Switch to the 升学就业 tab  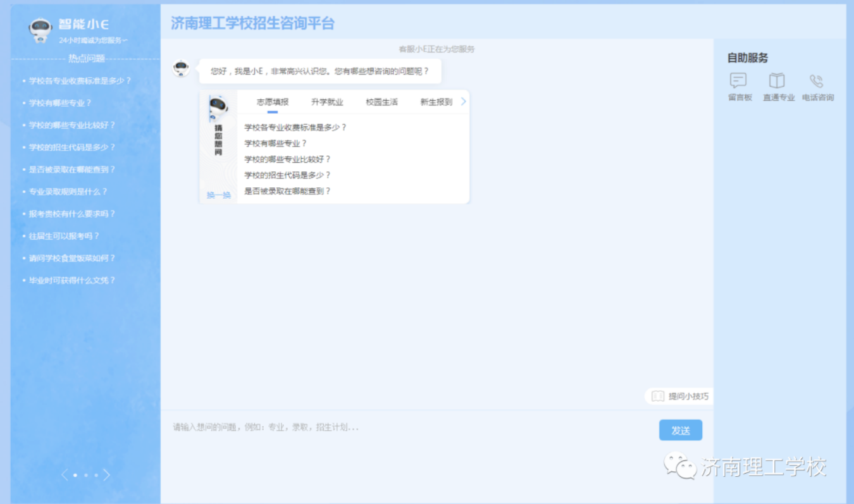click(326, 101)
